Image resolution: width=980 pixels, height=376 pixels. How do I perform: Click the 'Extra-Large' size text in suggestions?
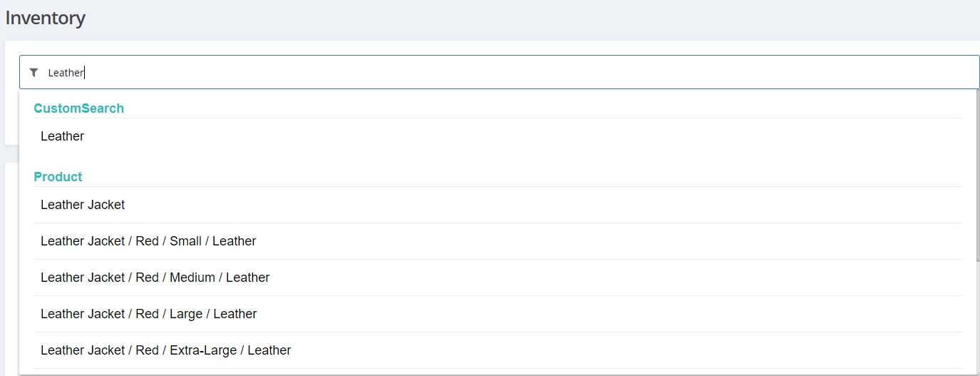click(204, 350)
